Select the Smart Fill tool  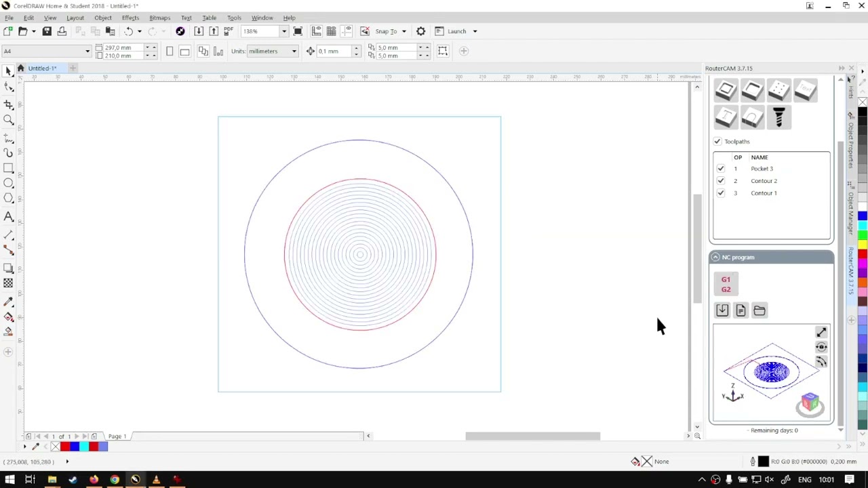(8, 331)
